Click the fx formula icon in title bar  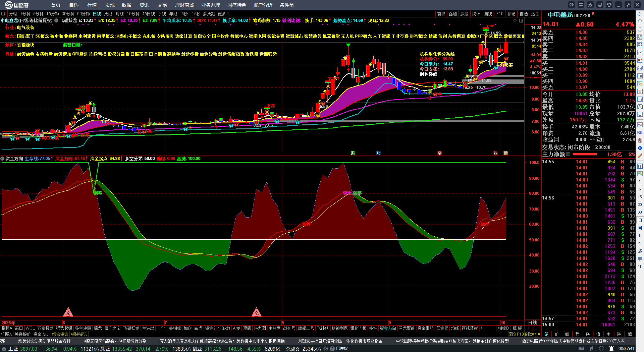[590, 5]
